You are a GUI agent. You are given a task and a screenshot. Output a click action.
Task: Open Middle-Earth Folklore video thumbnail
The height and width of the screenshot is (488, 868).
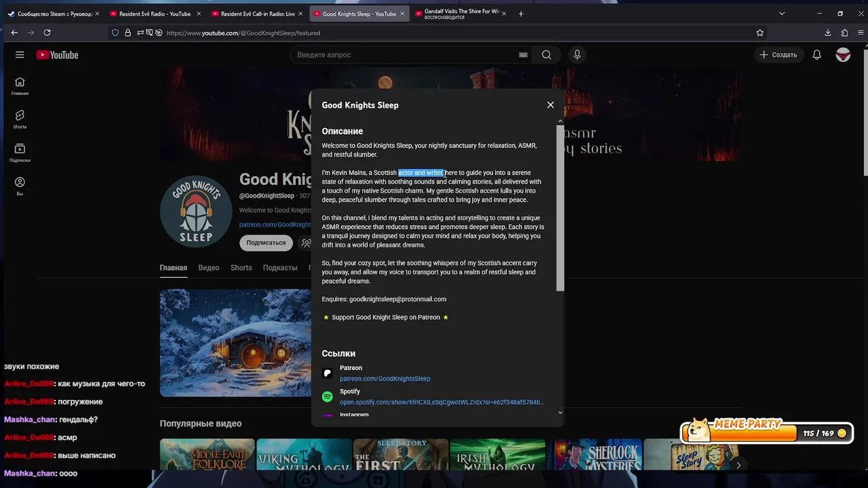[x=208, y=455]
